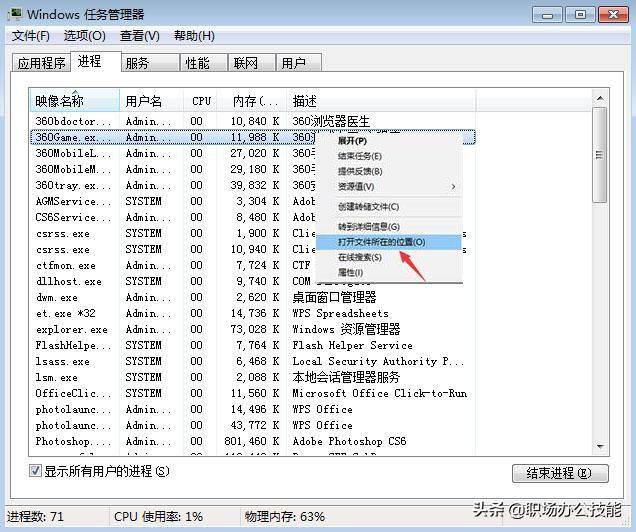The width and height of the screenshot is (636, 532).
Task: Click the 结束进程(E) button
Action: pyautogui.click(x=560, y=473)
